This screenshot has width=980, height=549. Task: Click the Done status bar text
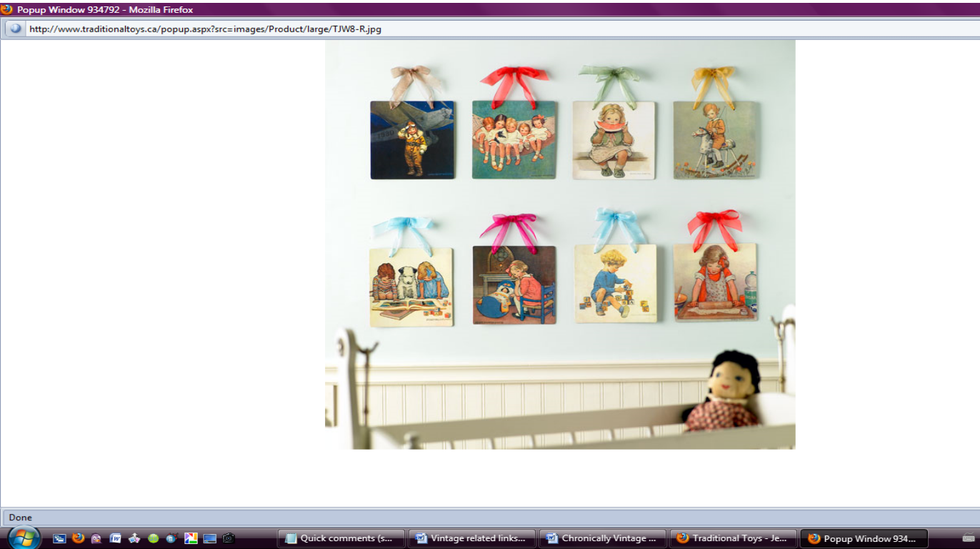(x=20, y=518)
